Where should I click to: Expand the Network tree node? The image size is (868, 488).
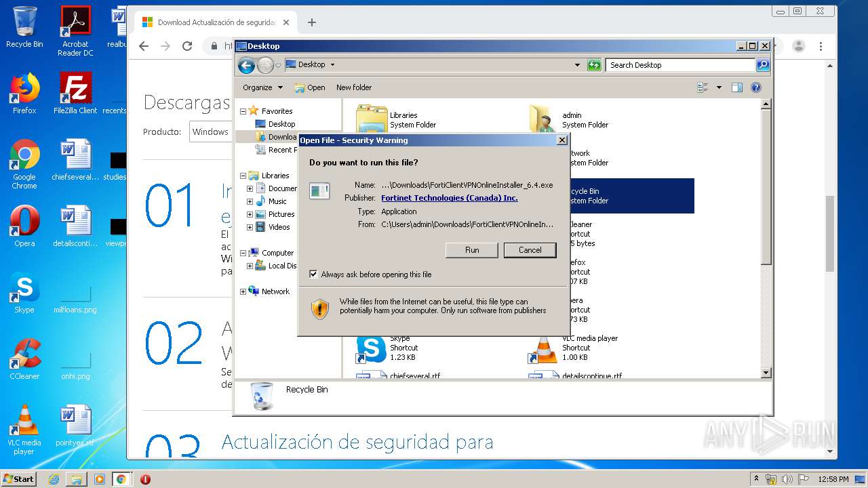243,291
